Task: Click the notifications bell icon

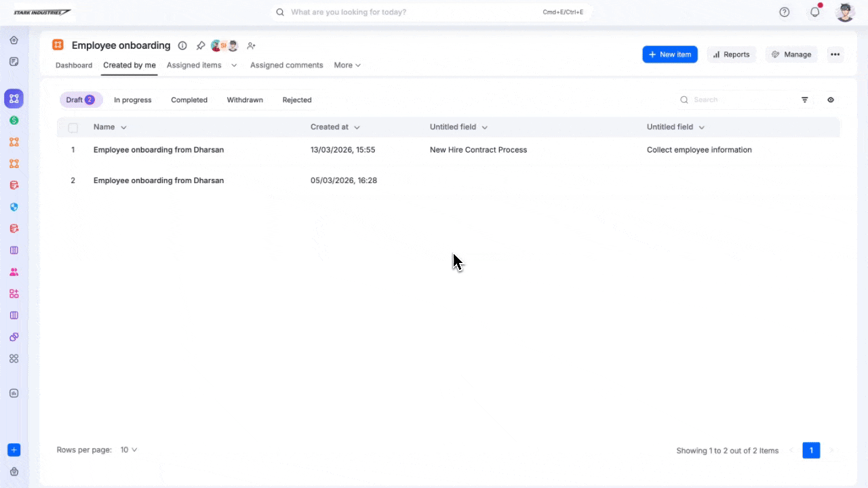Action: pos(815,12)
